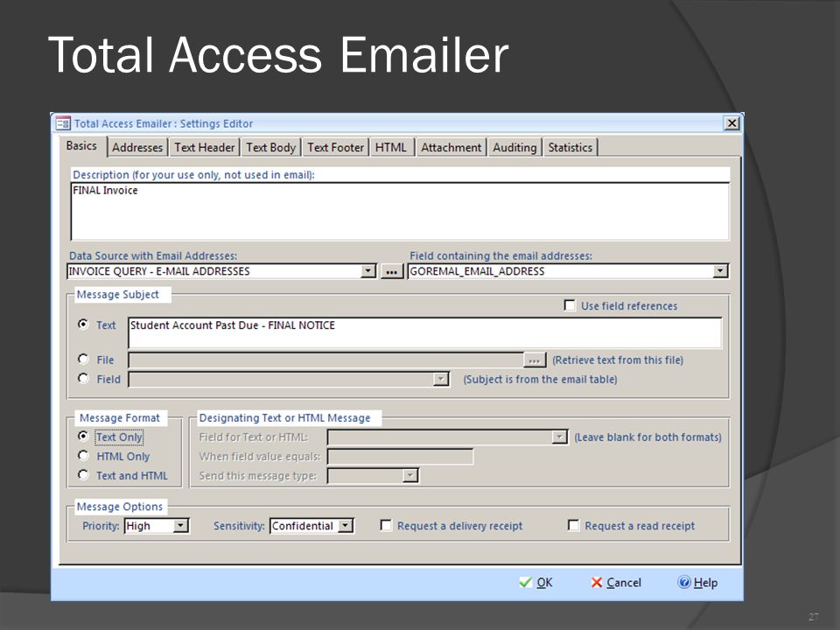Click the browse button for subject file
Image resolution: width=840 pixels, height=630 pixels.
click(x=535, y=360)
